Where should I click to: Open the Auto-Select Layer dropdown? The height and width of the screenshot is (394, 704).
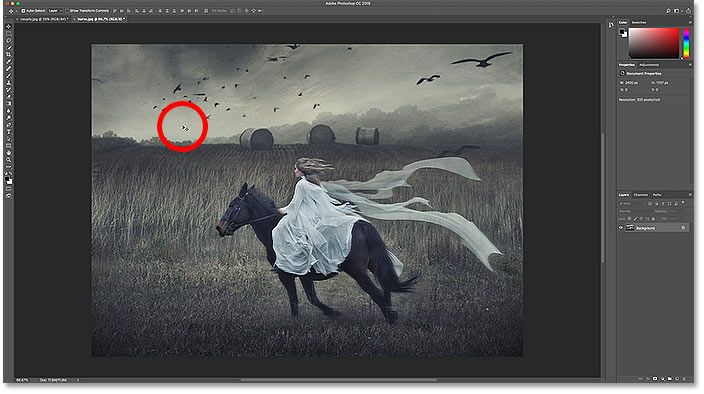(x=54, y=10)
